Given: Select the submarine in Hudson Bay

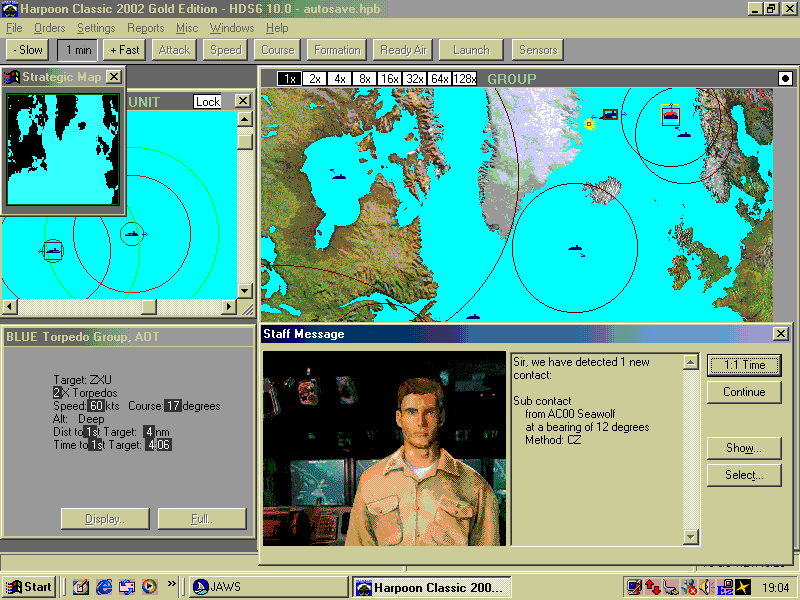Looking at the screenshot, I should pyautogui.click(x=339, y=177).
